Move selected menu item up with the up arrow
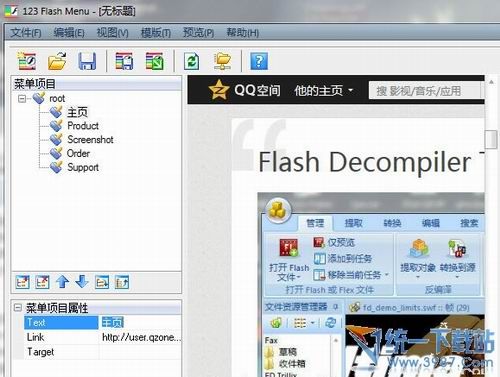 pyautogui.click(x=62, y=282)
